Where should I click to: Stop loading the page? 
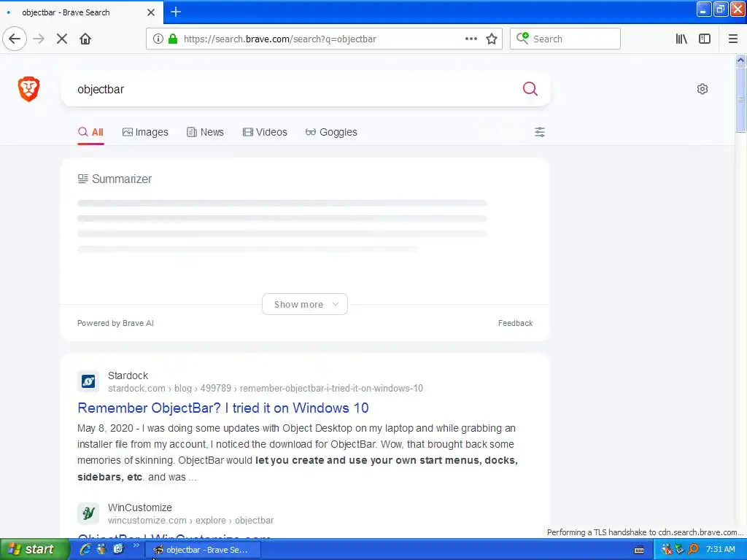(x=62, y=39)
